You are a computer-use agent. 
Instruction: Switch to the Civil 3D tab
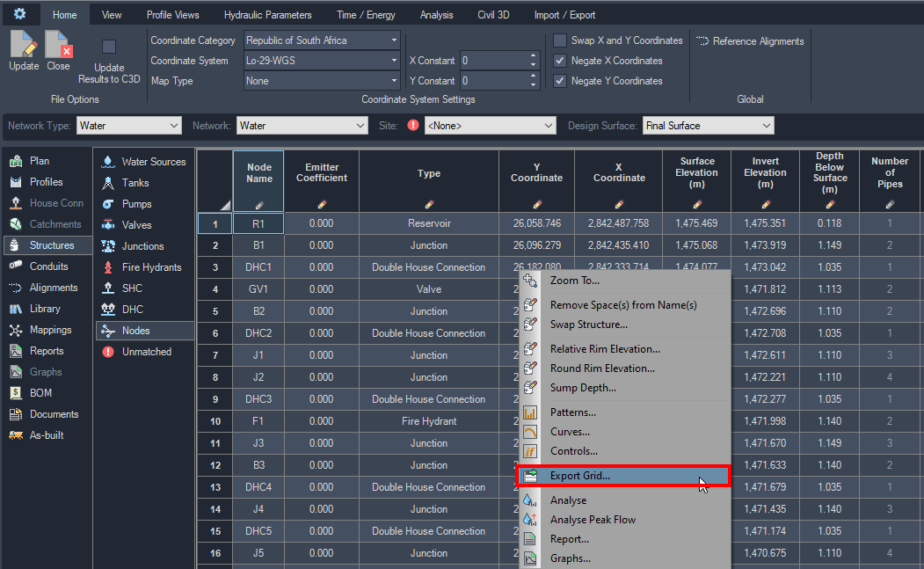pyautogui.click(x=493, y=15)
